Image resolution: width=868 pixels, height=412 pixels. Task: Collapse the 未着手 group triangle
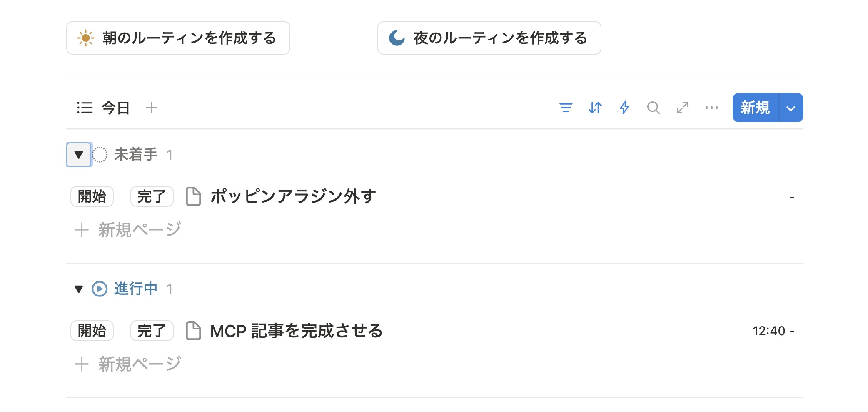point(79,155)
